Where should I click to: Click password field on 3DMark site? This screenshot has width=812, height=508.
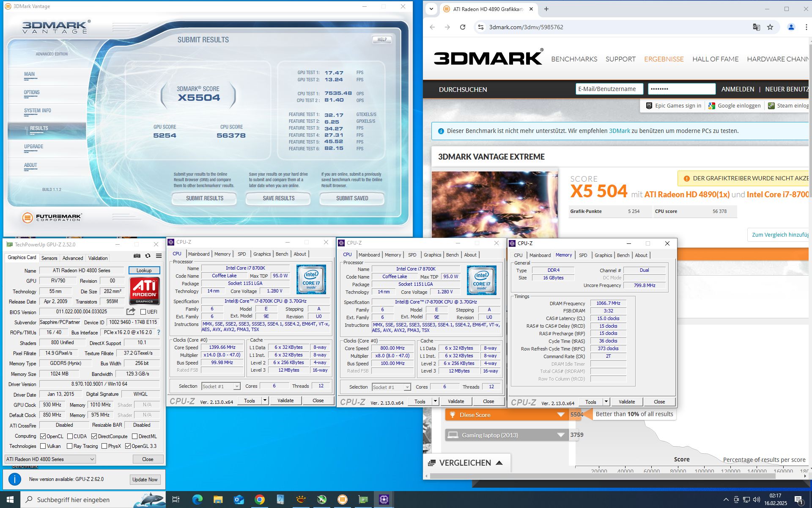pos(682,89)
